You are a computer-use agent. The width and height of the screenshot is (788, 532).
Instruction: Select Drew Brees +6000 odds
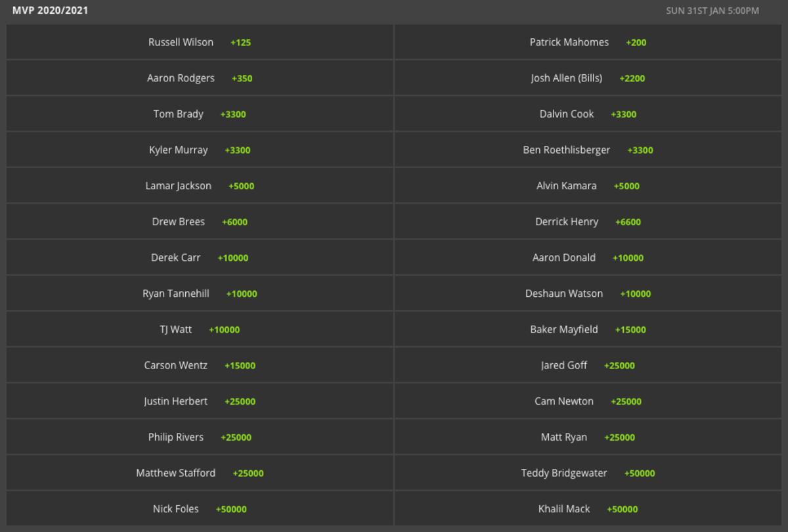click(x=200, y=222)
